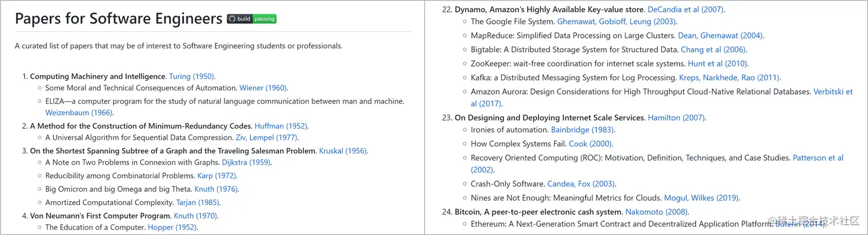Screen dimensions: 868x235
Task: Click 'A Universal Algorithm for Sequential Data Compression'
Action: (x=139, y=138)
